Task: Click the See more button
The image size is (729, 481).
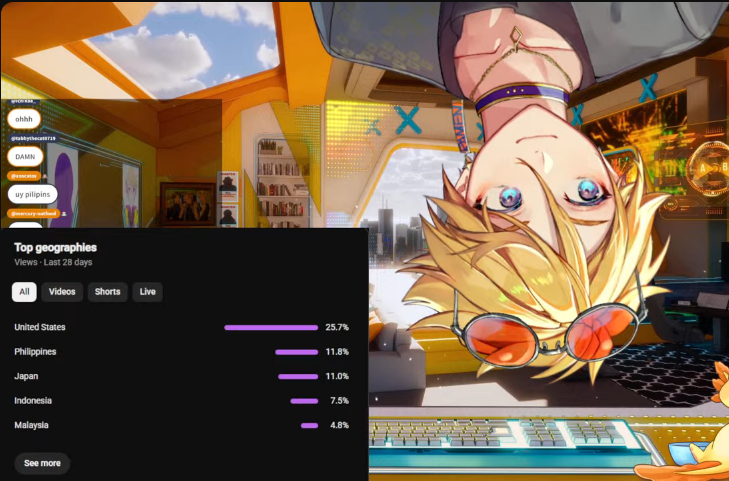Action: pyautogui.click(x=42, y=463)
